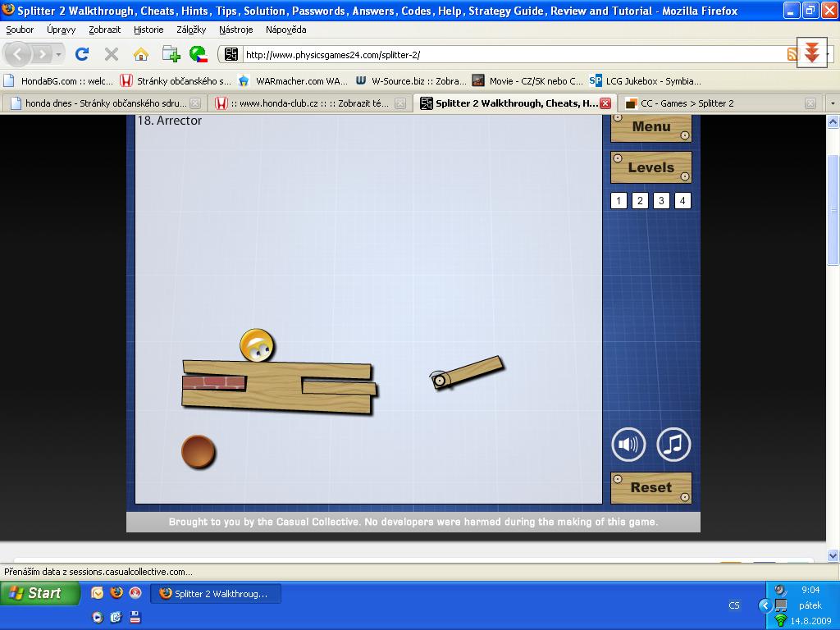This screenshot has width=840, height=630.
Task: Select walkthrough page 3
Action: click(661, 201)
